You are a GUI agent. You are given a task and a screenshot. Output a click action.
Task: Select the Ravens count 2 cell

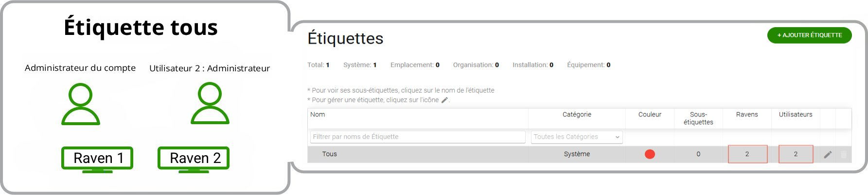click(x=747, y=154)
